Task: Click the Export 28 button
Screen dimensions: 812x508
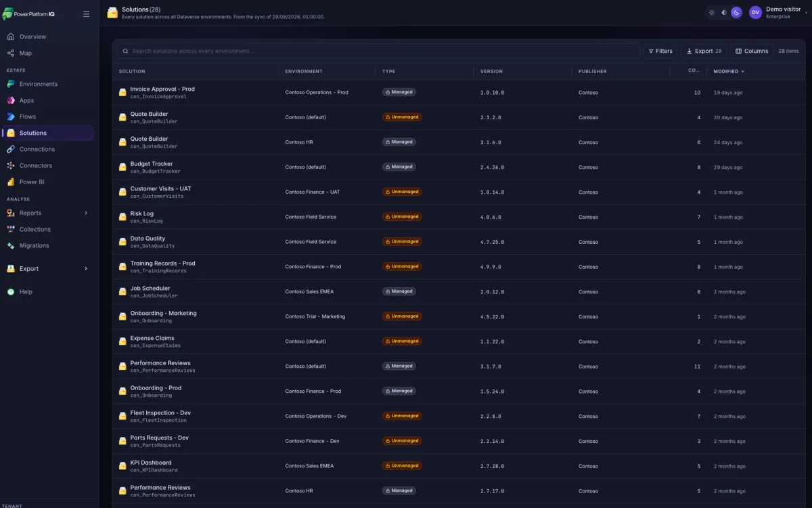Action: 704,51
